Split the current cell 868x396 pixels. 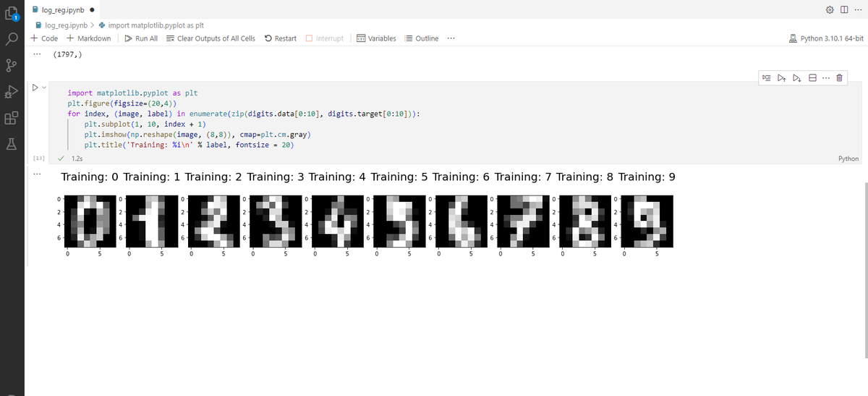(x=812, y=77)
